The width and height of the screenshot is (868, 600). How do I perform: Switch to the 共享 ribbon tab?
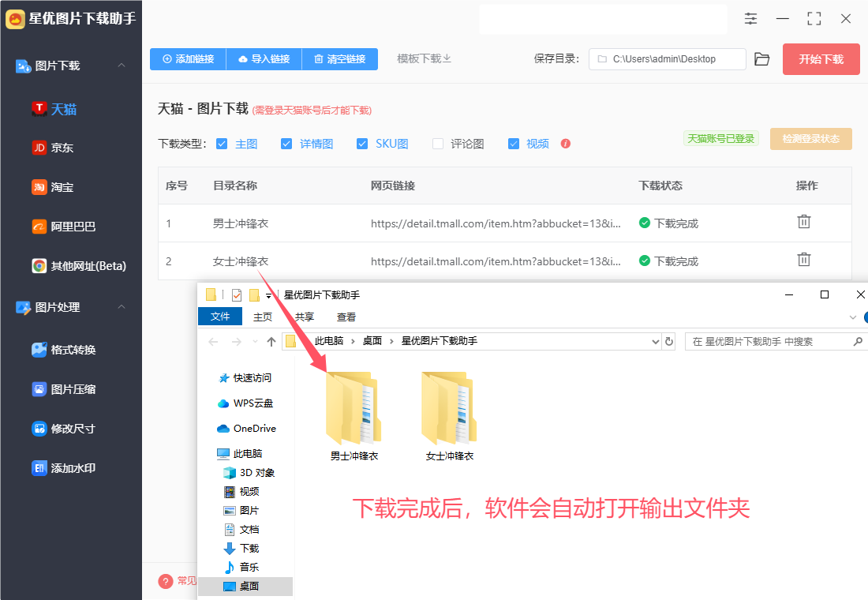(x=305, y=317)
